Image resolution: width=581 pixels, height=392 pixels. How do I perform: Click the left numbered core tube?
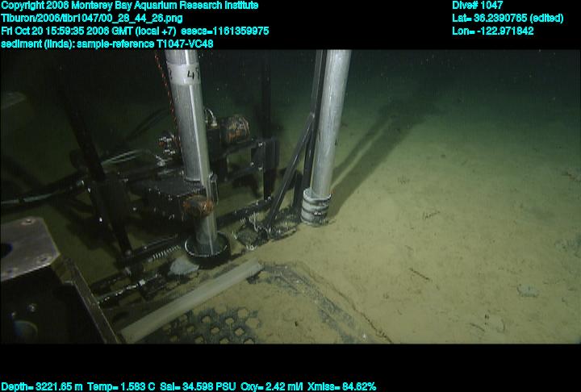pyautogui.click(x=195, y=121)
